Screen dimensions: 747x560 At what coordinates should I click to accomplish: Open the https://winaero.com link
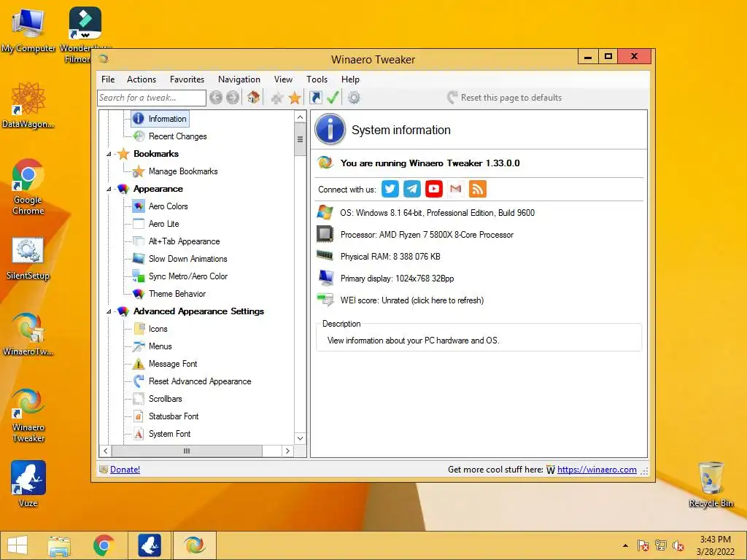[597, 470]
